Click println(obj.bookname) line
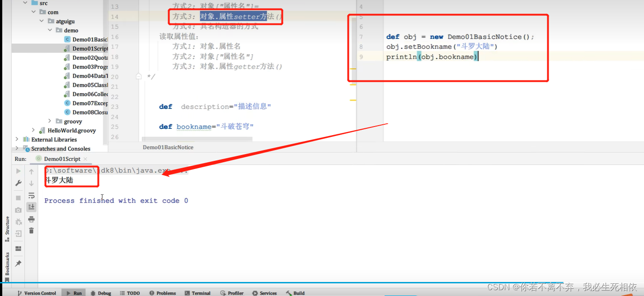 point(432,56)
